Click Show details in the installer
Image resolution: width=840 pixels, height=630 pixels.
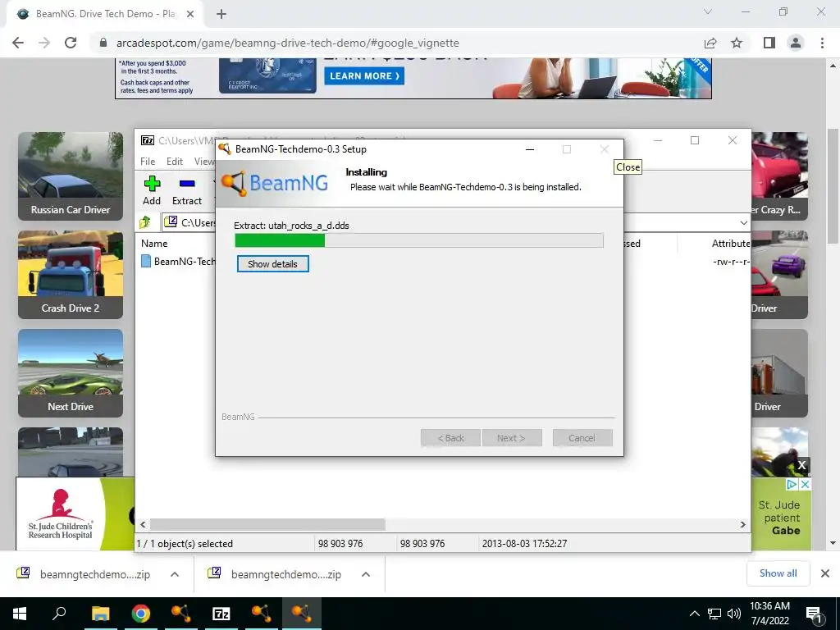pyautogui.click(x=272, y=264)
